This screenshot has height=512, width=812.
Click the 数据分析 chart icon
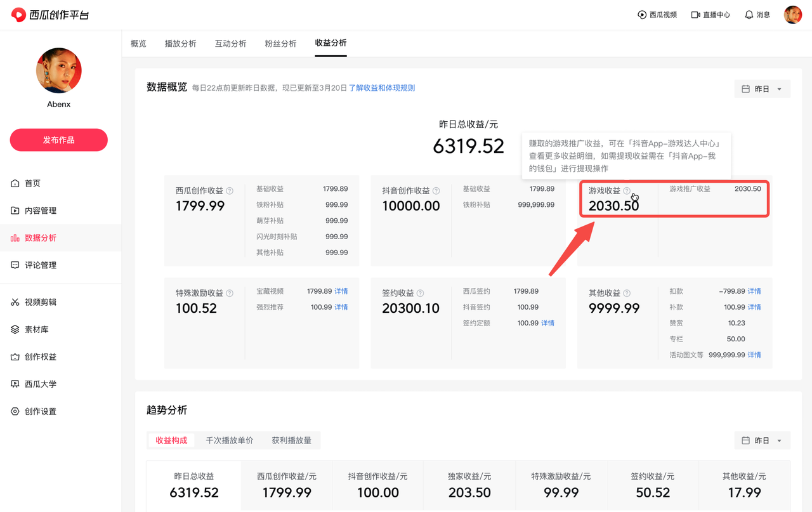pos(15,238)
